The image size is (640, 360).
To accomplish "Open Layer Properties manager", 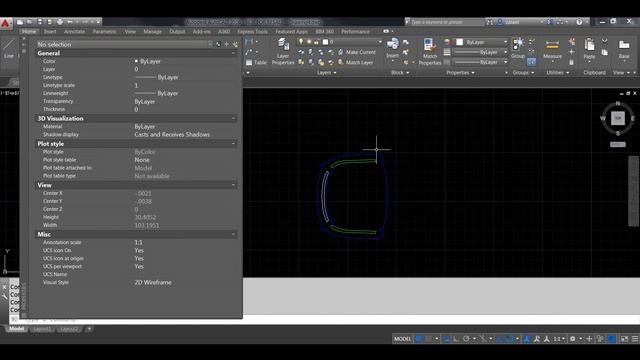I will point(283,51).
